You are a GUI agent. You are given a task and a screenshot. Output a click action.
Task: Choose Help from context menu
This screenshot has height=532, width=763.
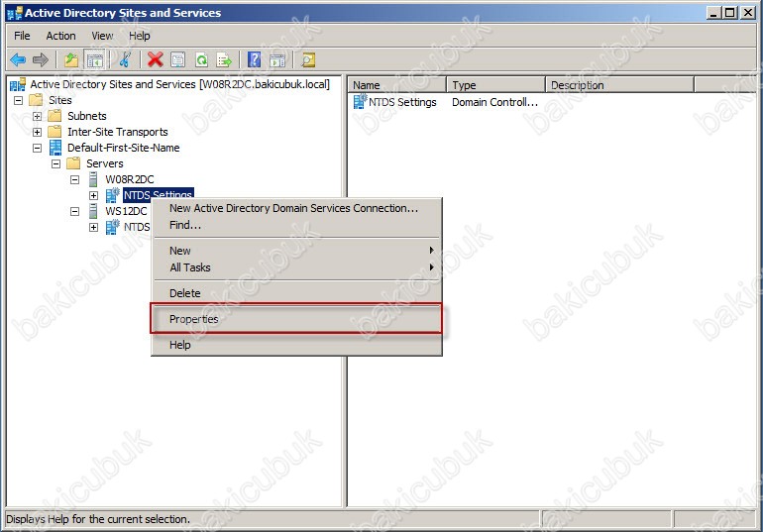coord(296,345)
